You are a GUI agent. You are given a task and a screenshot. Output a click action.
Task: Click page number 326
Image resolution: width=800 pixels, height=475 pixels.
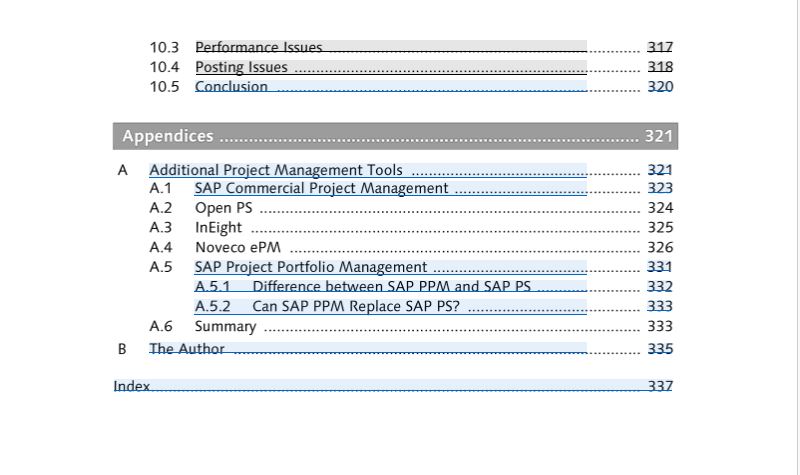click(660, 247)
